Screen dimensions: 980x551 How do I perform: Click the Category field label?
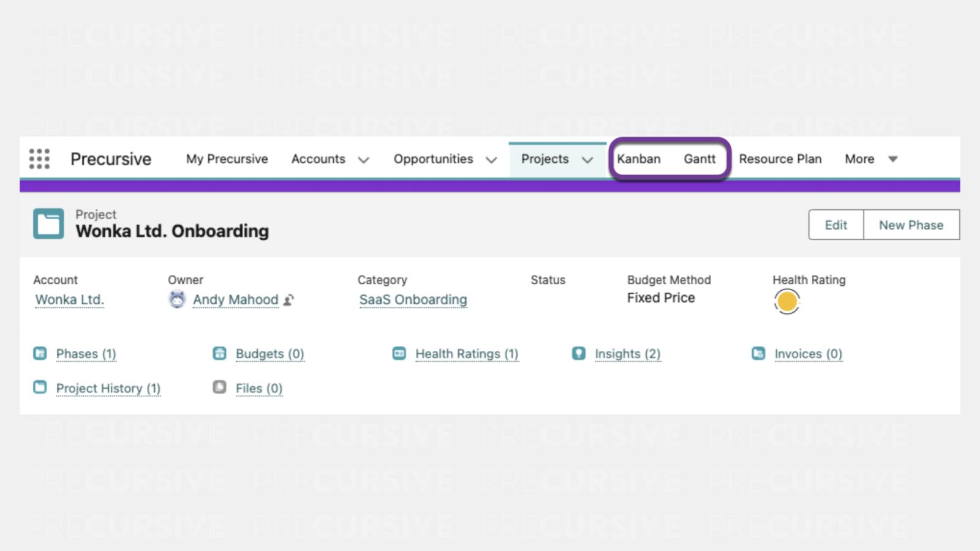(x=382, y=280)
